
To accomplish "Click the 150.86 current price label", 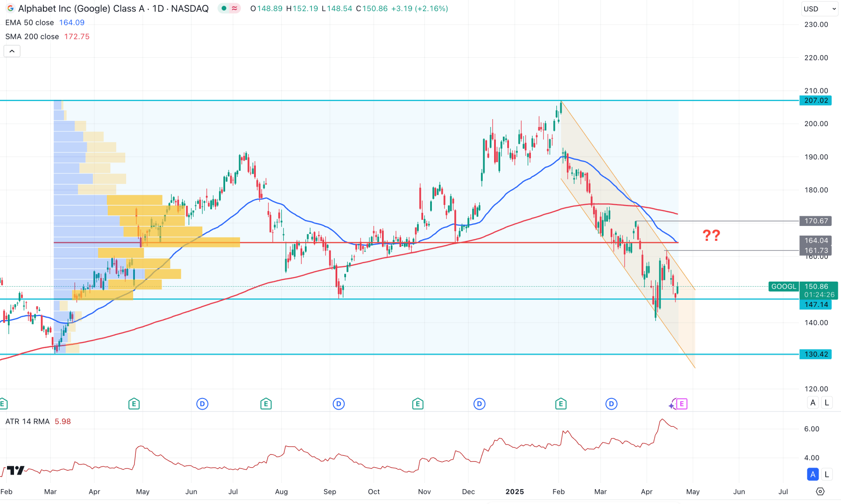I will click(x=816, y=286).
